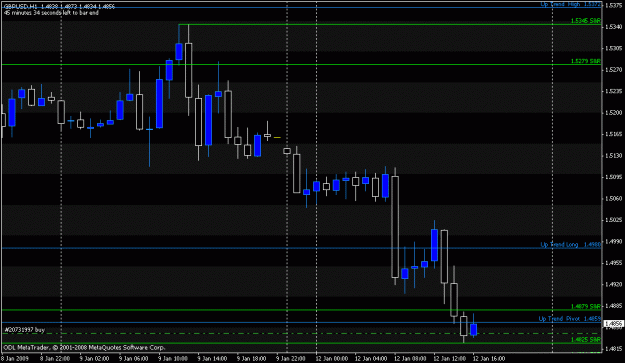This screenshot has width=625, height=363.
Task: Click the 1.5375 price axis label
Action: 613,5
